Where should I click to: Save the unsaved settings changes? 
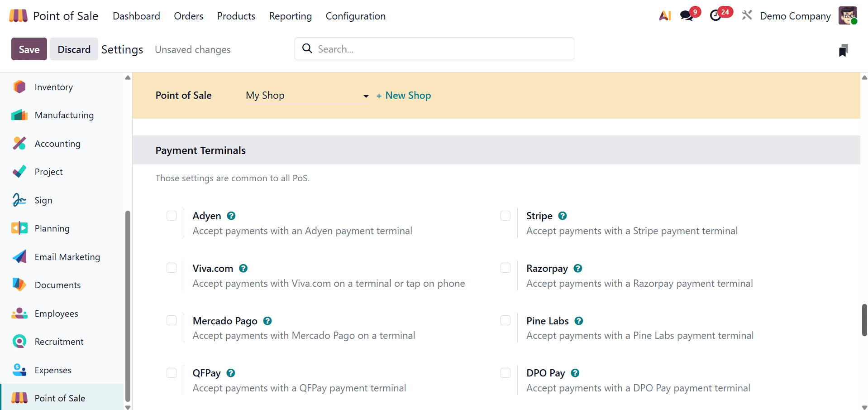click(x=29, y=49)
